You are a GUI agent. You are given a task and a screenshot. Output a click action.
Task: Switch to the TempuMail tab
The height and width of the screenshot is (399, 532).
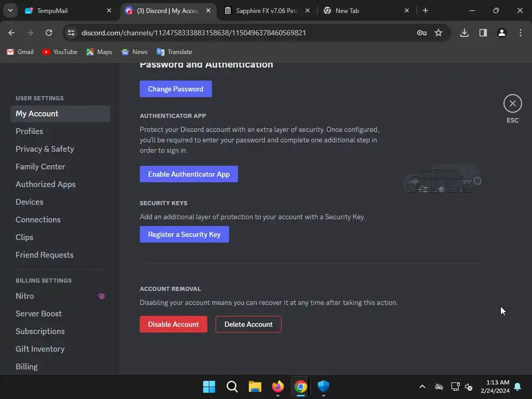tap(68, 10)
